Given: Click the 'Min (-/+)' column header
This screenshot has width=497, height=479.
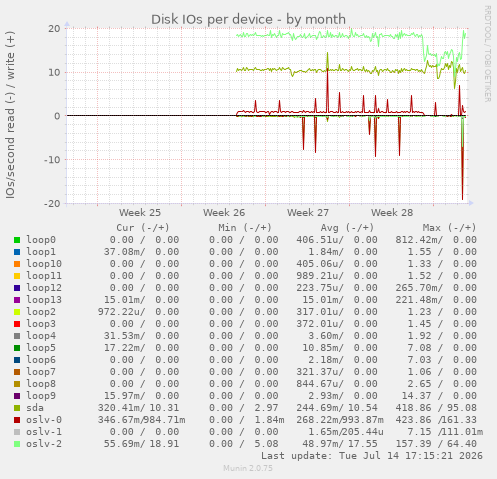Looking at the screenshot, I should 245,228.
